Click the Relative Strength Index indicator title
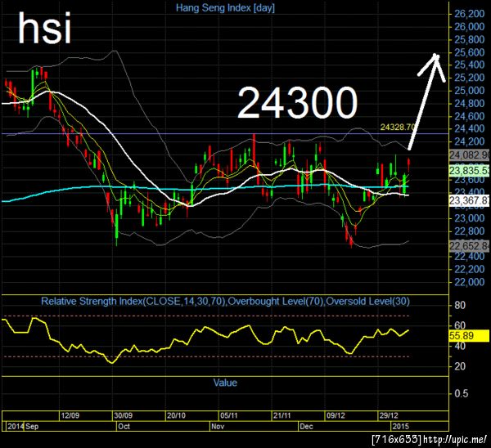The width and height of the screenshot is (491, 448). click(x=225, y=302)
